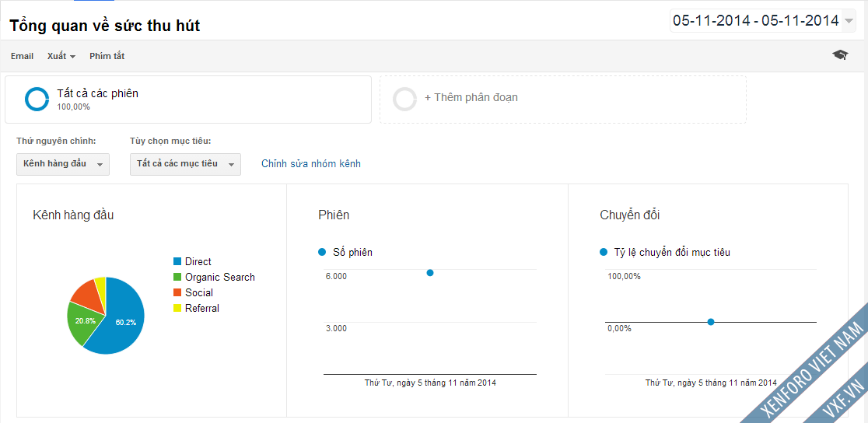Select the green Organic Search legend swatch

(x=177, y=277)
